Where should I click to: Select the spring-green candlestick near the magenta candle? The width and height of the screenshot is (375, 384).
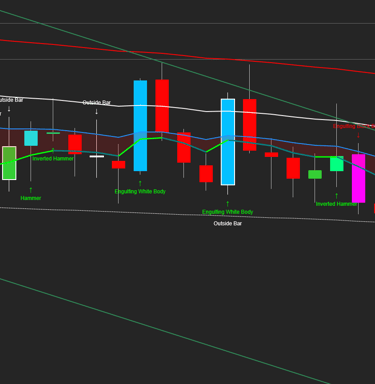point(337,164)
